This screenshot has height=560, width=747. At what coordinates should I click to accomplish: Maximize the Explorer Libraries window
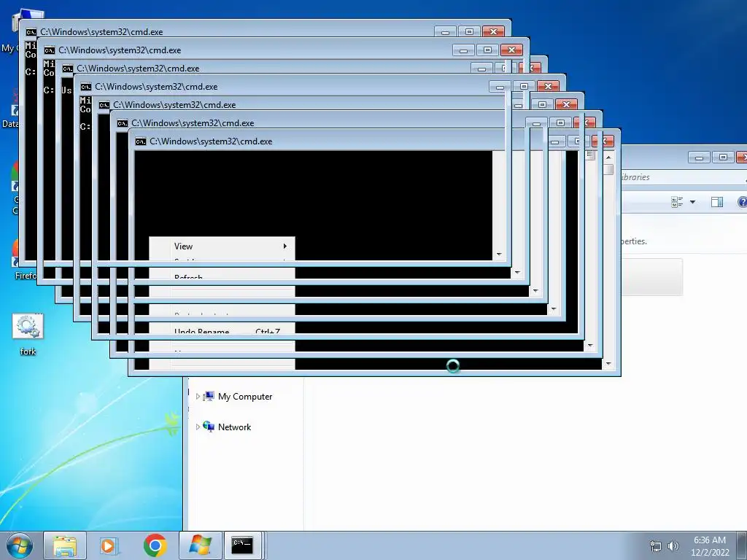click(723, 157)
